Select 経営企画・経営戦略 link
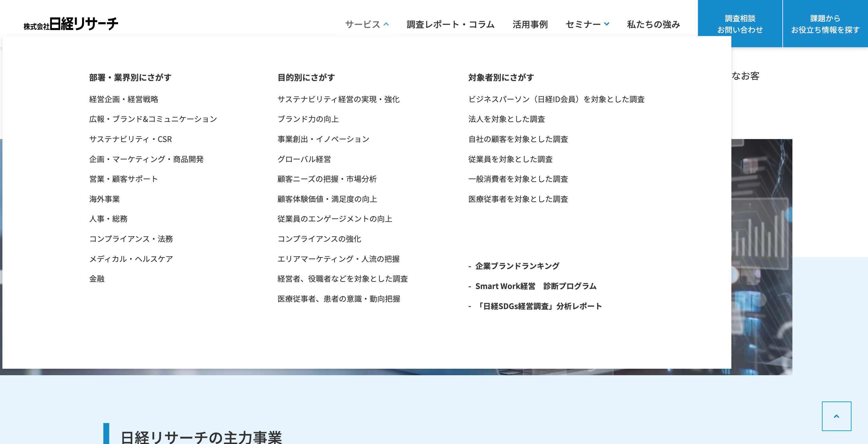The image size is (868, 444). (x=124, y=99)
